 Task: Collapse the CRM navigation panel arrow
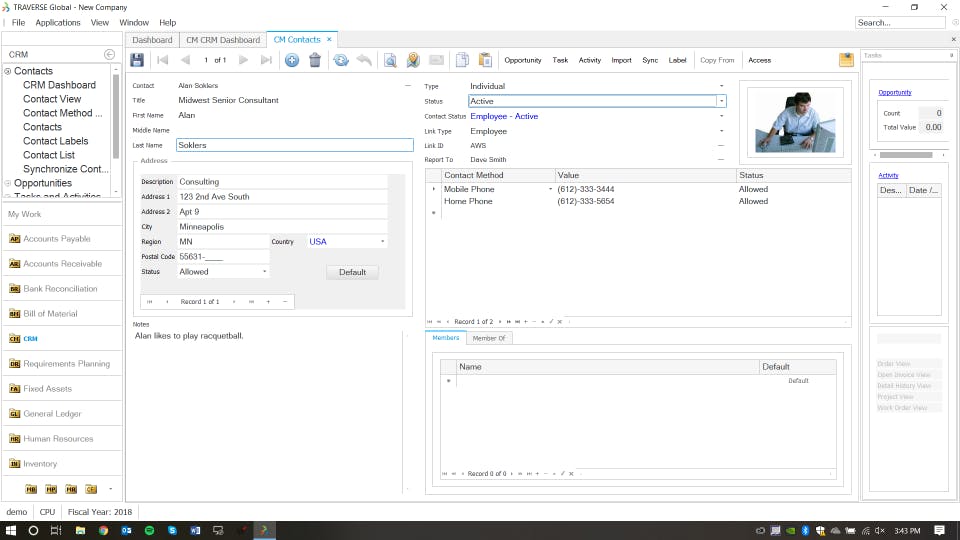109,54
